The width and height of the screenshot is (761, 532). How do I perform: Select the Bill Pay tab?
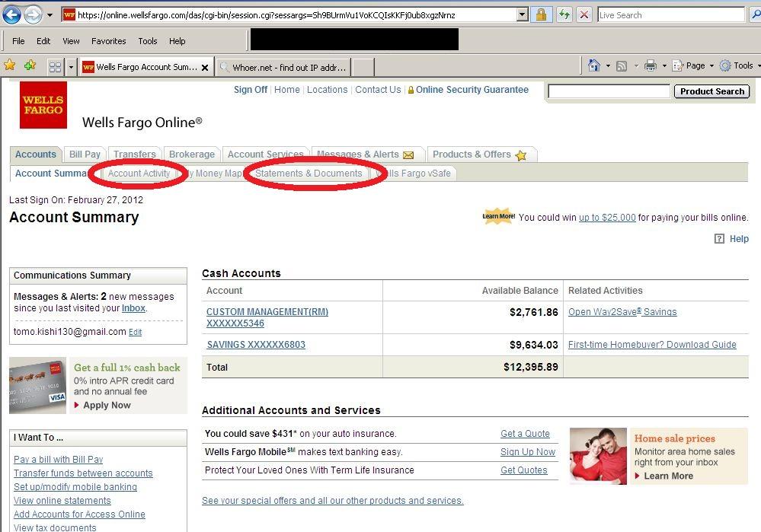pyautogui.click(x=85, y=155)
